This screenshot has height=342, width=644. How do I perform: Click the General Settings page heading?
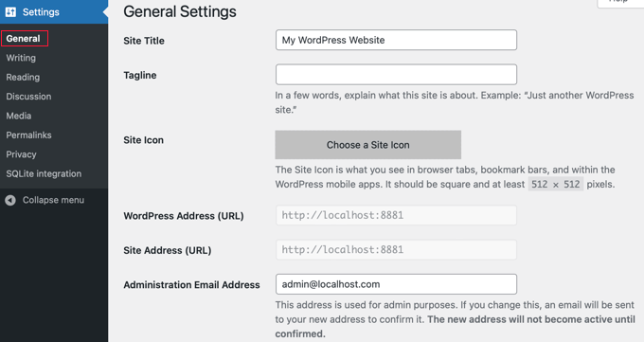[x=180, y=11]
